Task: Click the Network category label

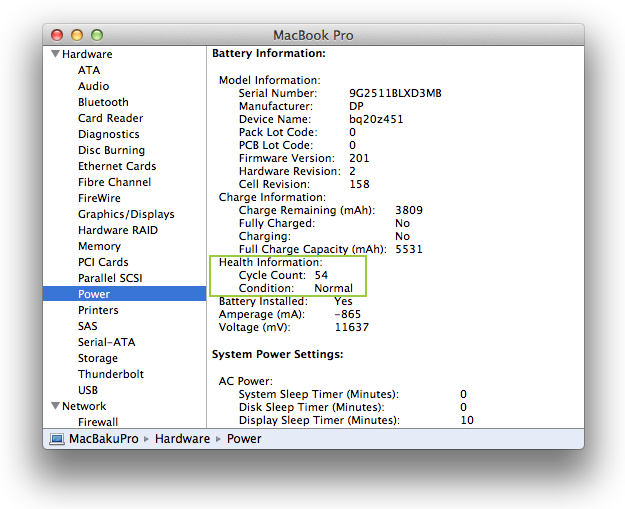Action: 84,406
